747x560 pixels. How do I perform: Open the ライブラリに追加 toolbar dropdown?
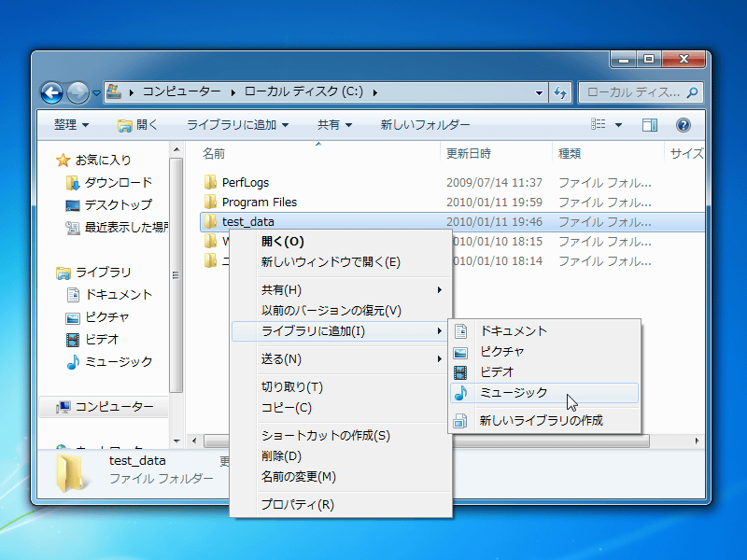pos(238,125)
